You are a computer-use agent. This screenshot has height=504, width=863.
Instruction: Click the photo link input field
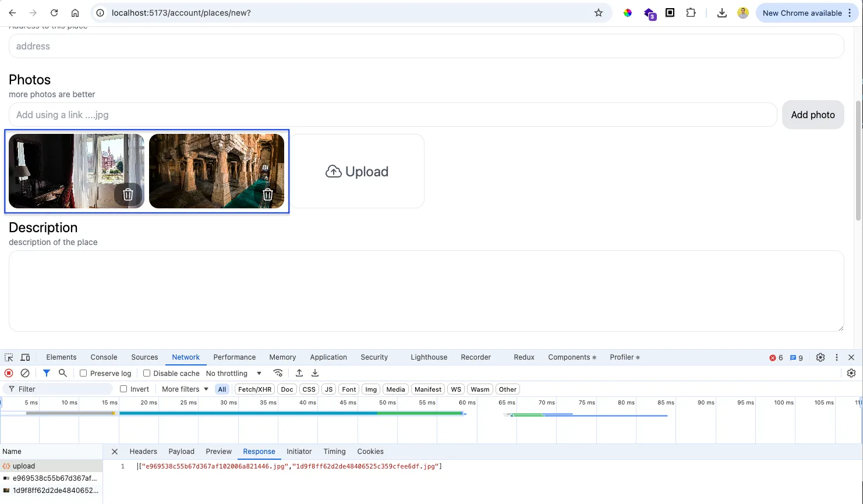coord(393,115)
